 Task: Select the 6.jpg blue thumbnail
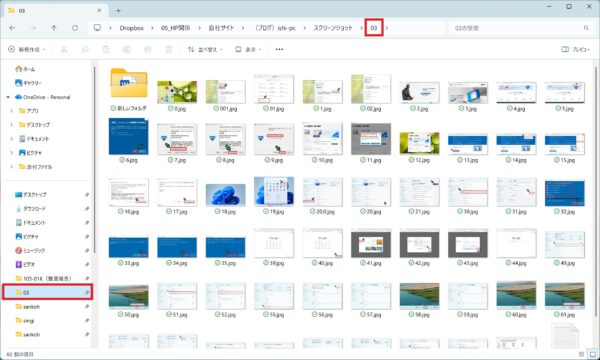coord(129,141)
